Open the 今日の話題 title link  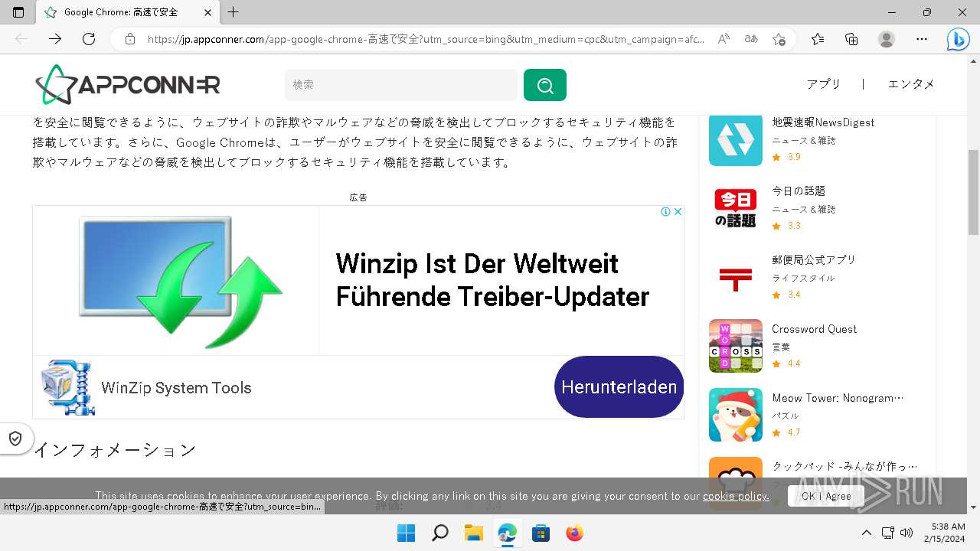799,191
